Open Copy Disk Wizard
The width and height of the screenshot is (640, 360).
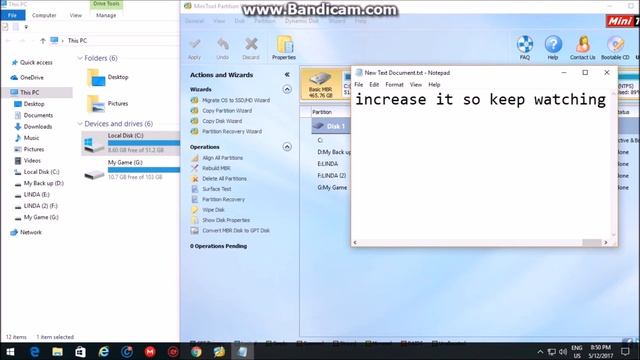coord(216,121)
